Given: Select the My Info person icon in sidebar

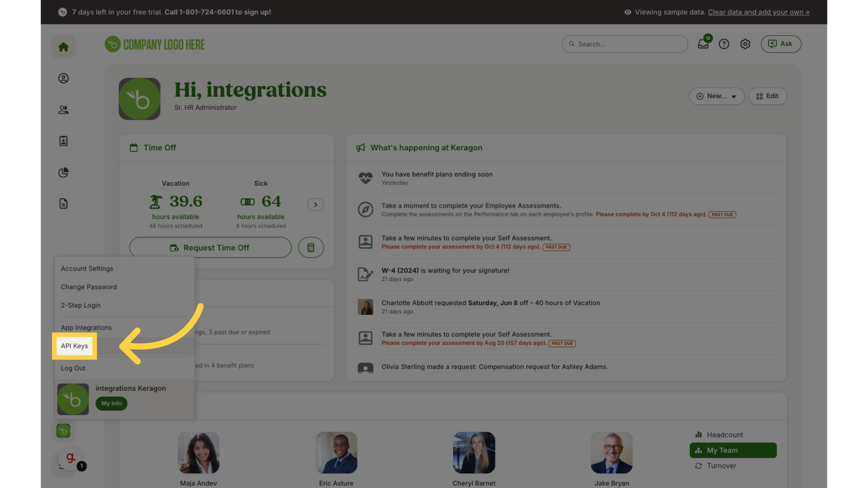Looking at the screenshot, I should 63,78.
